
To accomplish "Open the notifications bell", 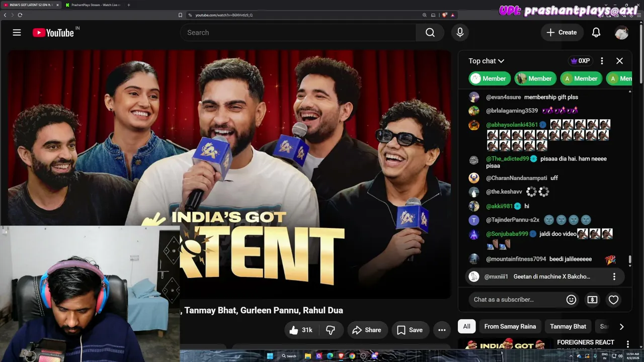I will (x=596, y=33).
